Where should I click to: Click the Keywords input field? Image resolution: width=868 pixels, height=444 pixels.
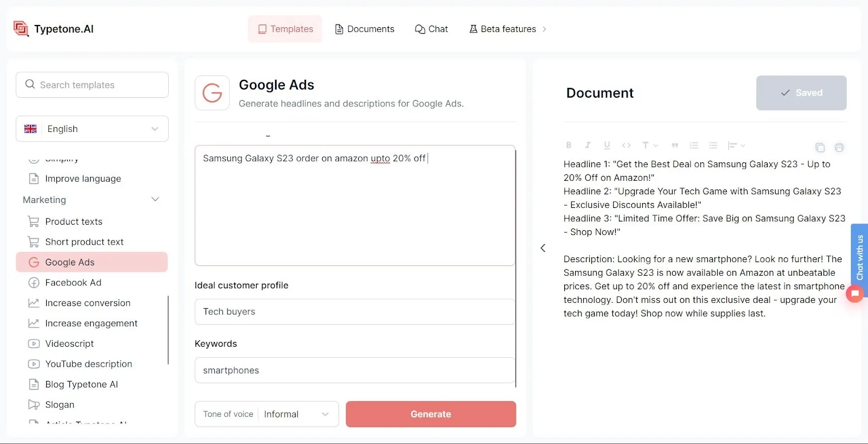355,370
